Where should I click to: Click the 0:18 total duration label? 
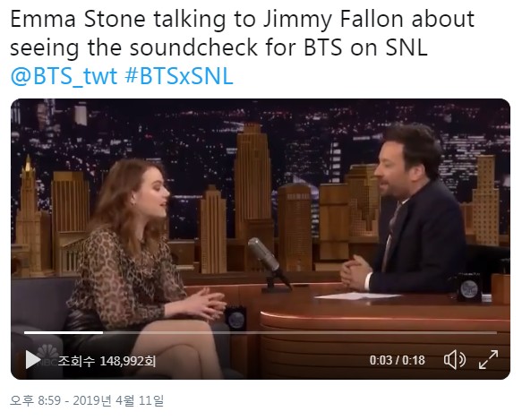point(414,360)
